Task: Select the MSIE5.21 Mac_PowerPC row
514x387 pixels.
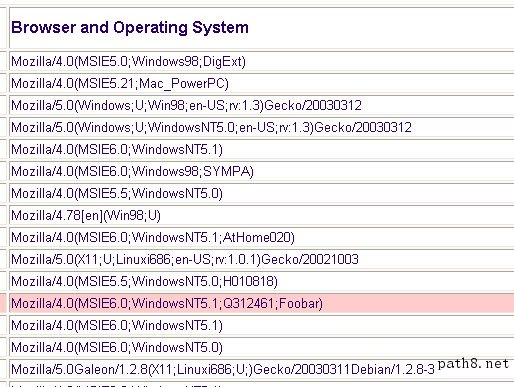Action: coord(262,83)
